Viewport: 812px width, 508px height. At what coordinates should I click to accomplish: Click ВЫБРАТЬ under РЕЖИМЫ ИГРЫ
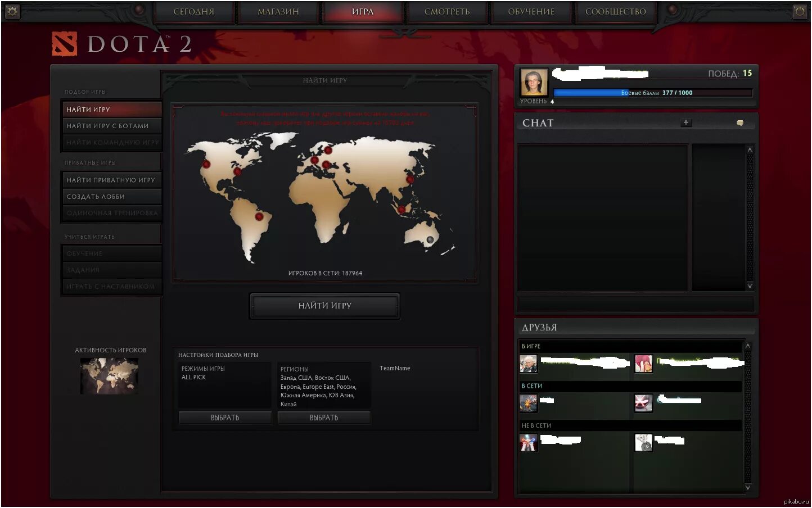[x=225, y=418]
